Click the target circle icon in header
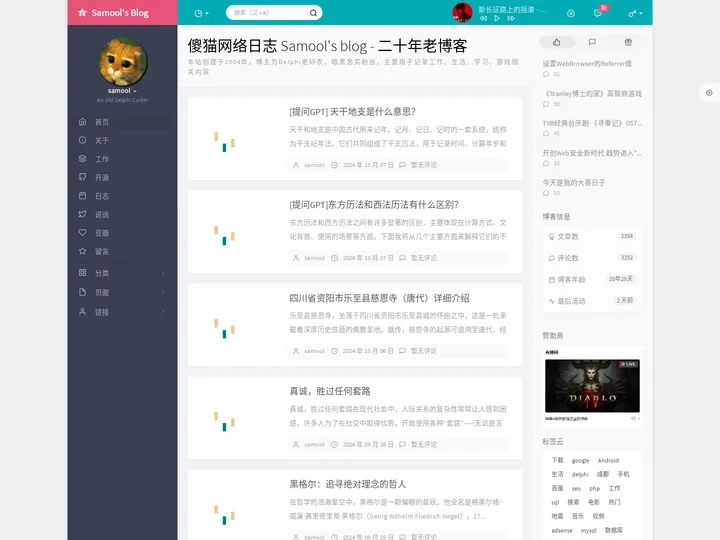720x540 pixels. [x=571, y=13]
